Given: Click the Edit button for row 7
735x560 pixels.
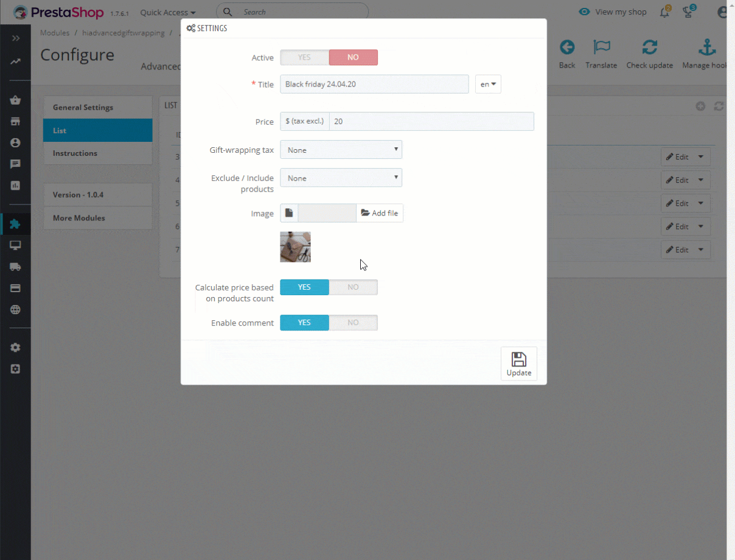Looking at the screenshot, I should tap(677, 249).
